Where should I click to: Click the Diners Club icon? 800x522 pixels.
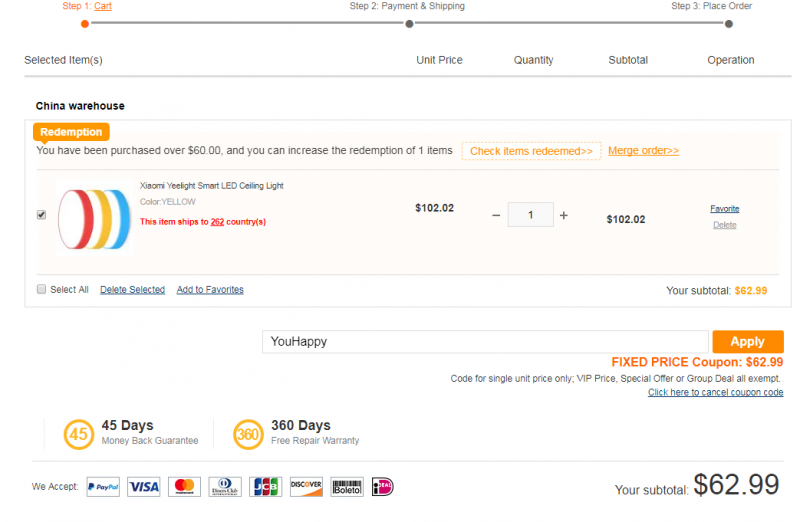coord(225,487)
